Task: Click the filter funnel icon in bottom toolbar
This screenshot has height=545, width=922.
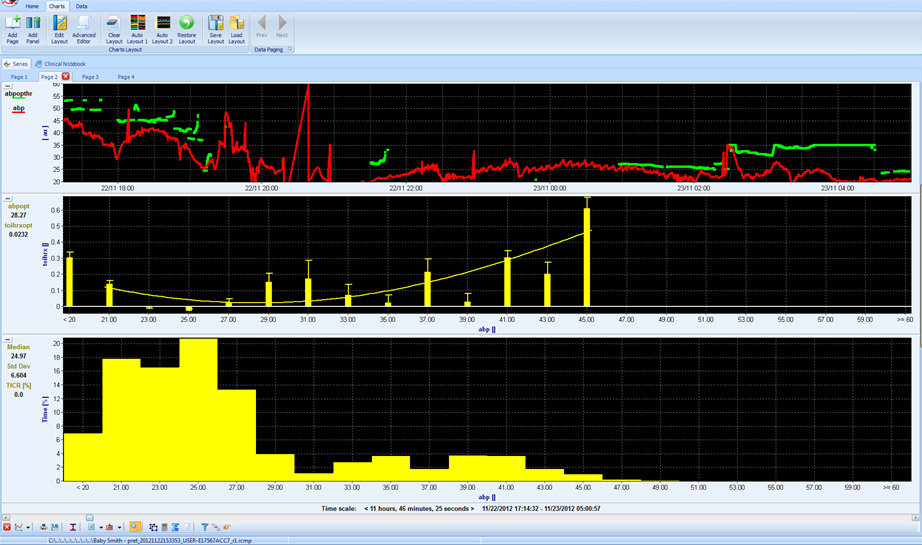Action: pos(204,527)
